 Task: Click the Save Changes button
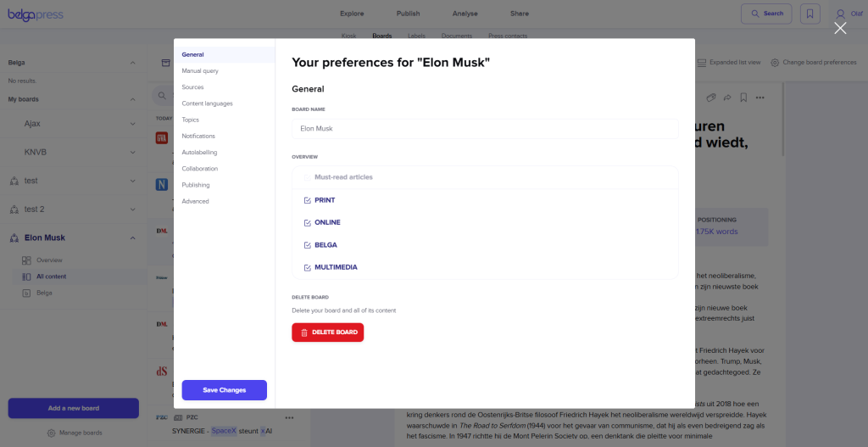(225, 390)
